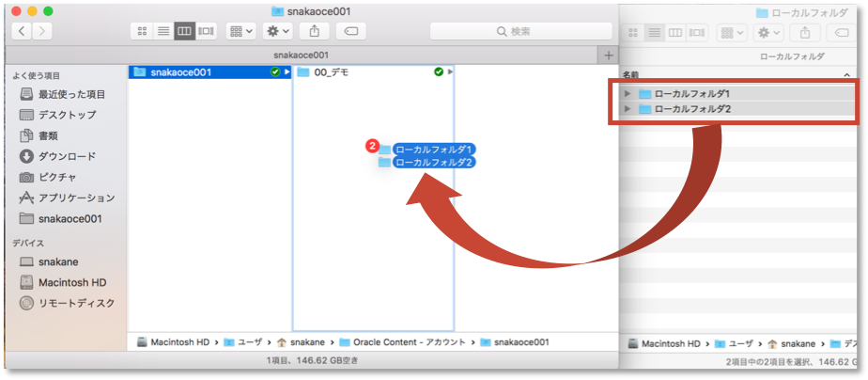Click the forward navigation arrow

(44, 31)
